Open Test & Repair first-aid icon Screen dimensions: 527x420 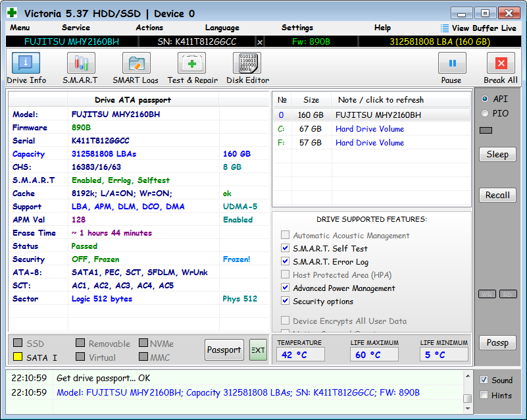(x=191, y=63)
